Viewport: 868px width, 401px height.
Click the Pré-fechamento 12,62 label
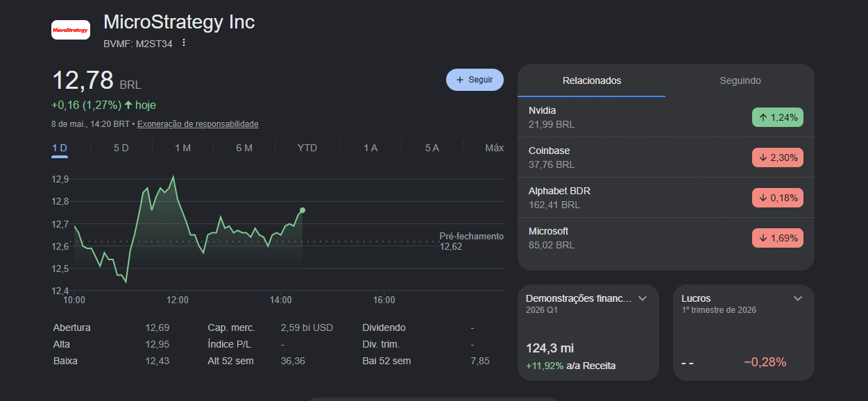(x=471, y=241)
